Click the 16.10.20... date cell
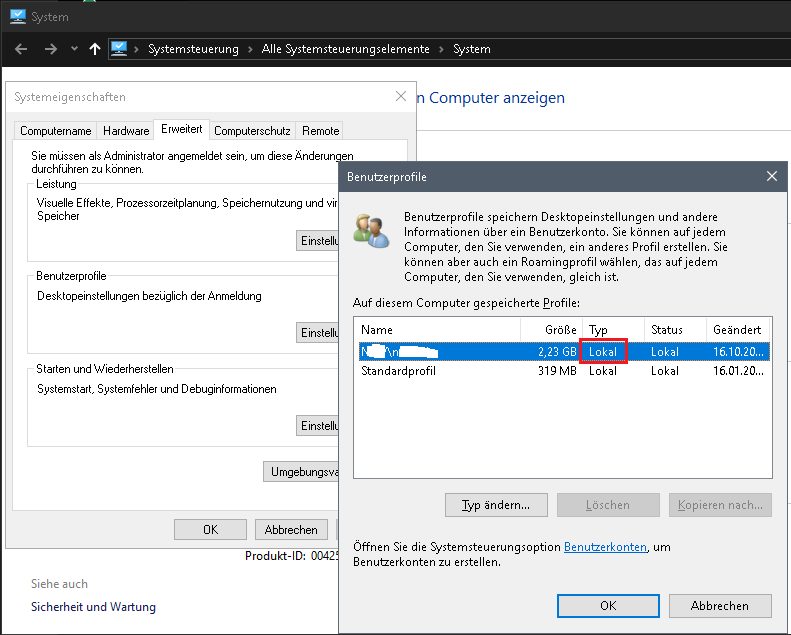The height and width of the screenshot is (635, 791). click(738, 352)
